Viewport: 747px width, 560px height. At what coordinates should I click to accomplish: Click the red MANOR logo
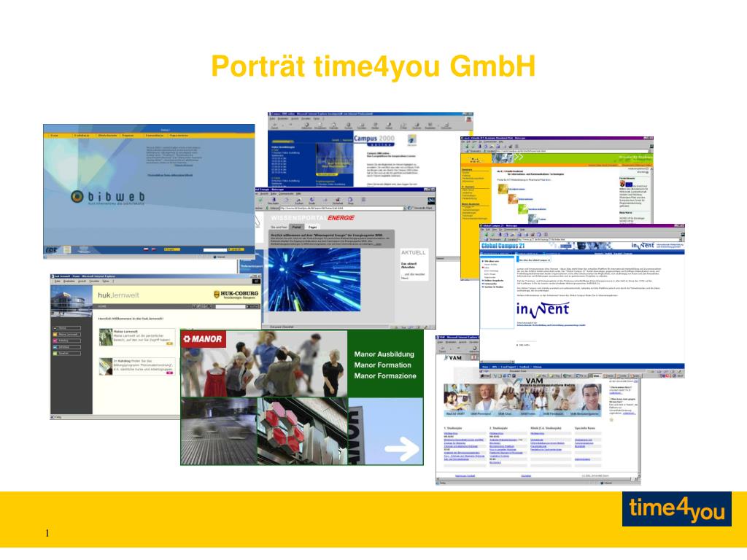coord(203,339)
